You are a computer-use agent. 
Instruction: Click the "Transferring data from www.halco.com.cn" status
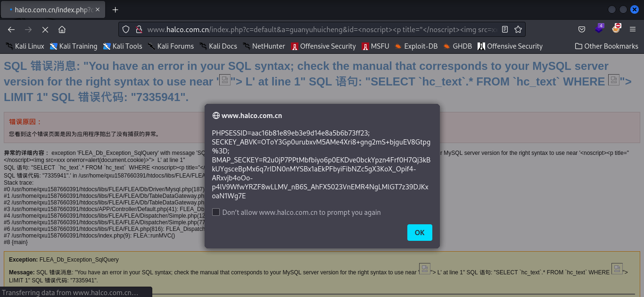(x=70, y=292)
